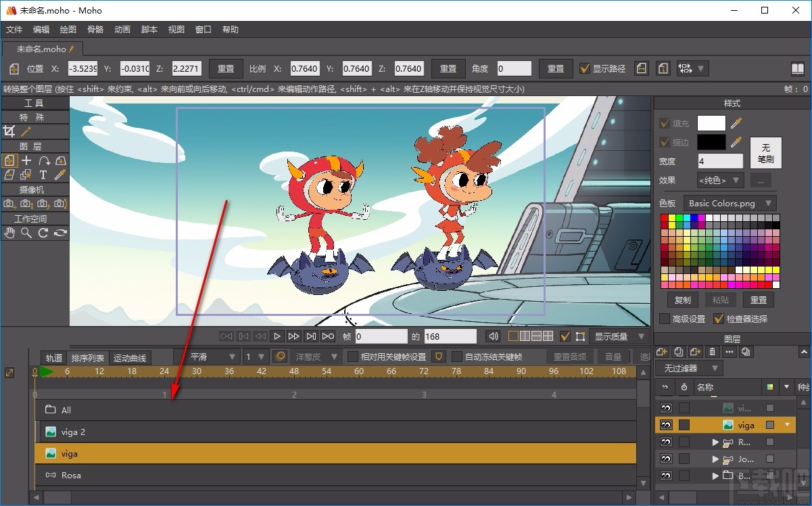Click the new layer icon
Screen dimensions: 812x506
[662, 352]
